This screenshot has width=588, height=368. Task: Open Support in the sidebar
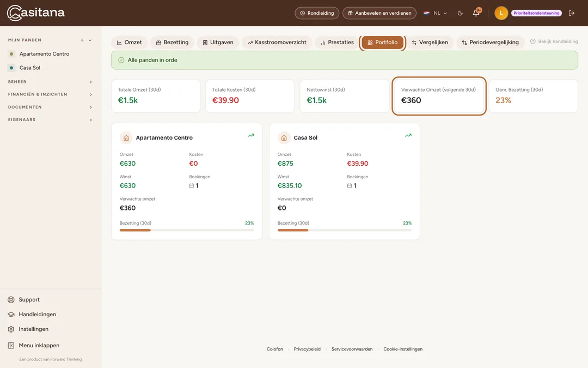(x=29, y=300)
